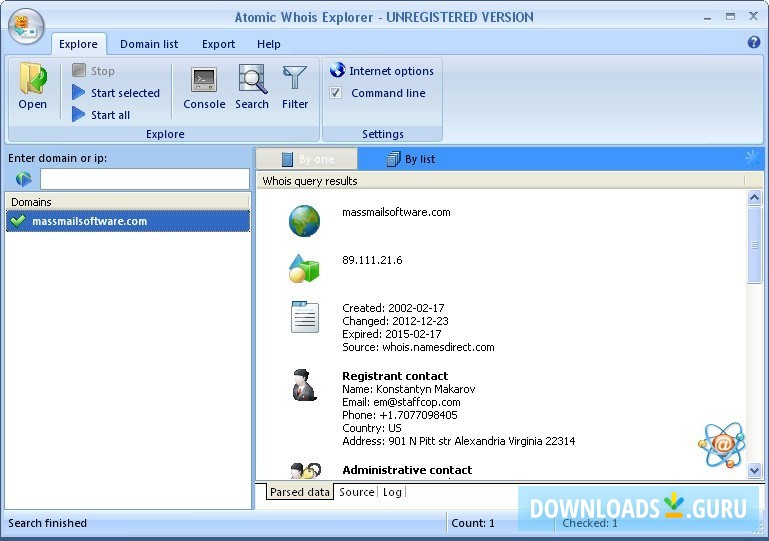This screenshot has height=541, width=769.
Task: Click the Stop button icon
Action: 78,70
